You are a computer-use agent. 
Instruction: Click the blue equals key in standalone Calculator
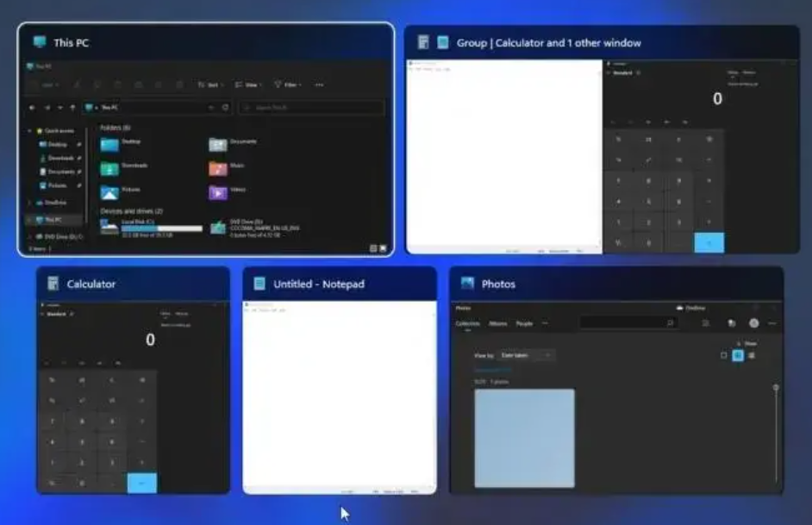pos(142,483)
